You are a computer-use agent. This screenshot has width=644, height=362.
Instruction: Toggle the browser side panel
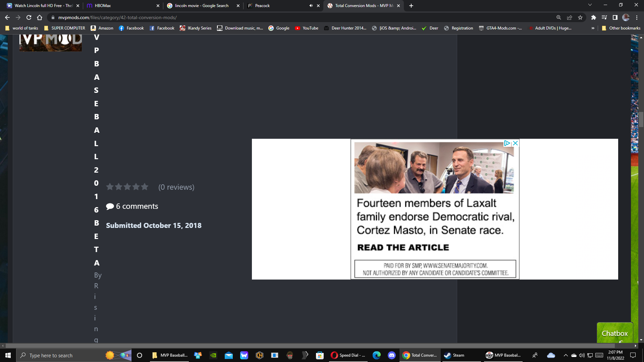[615, 17]
